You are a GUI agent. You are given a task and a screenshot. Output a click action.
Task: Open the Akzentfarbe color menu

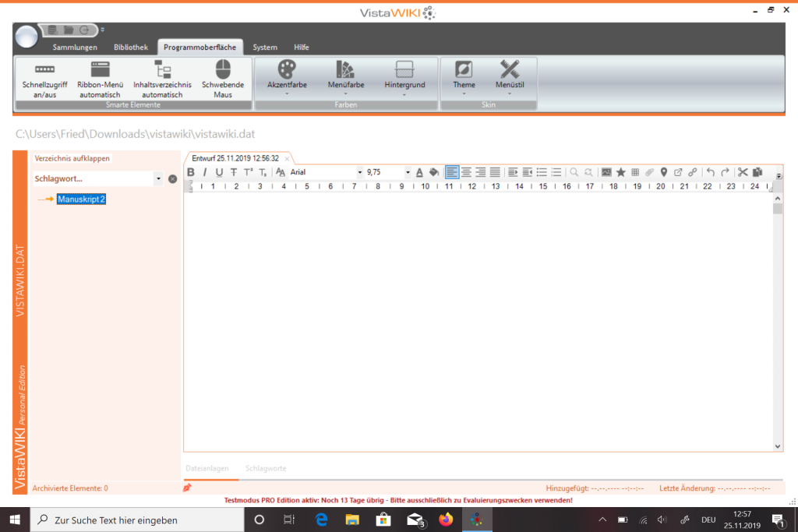(287, 79)
